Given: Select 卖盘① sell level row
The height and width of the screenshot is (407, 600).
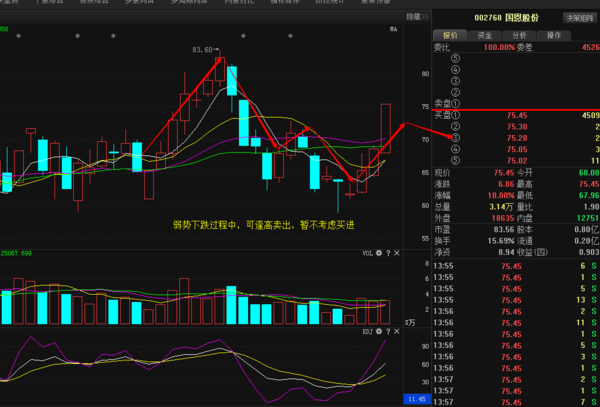Looking at the screenshot, I should (x=516, y=104).
